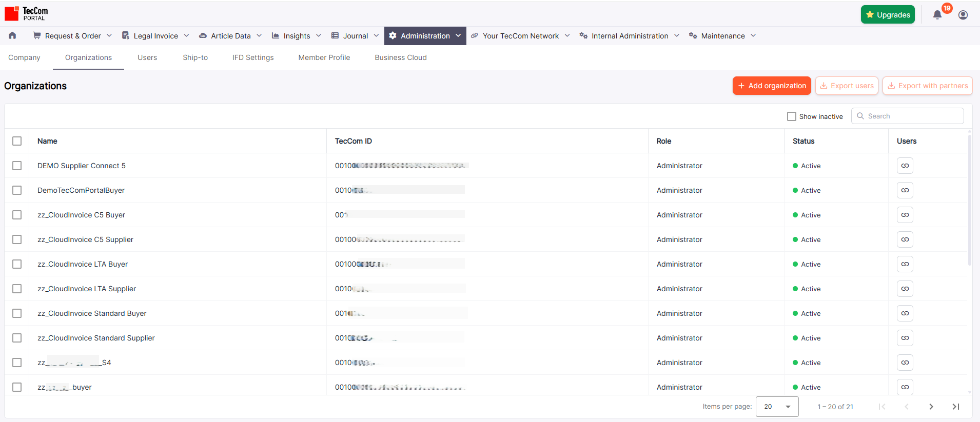Go to the next page arrow
980x422 pixels.
pos(931,407)
